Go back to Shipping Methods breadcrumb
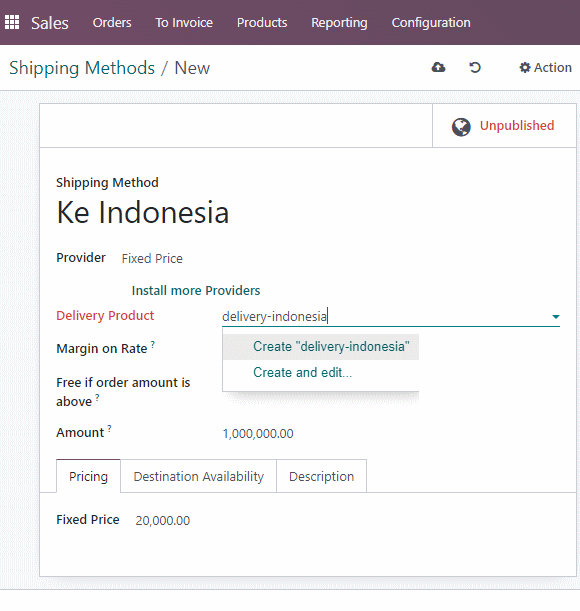 click(x=82, y=68)
